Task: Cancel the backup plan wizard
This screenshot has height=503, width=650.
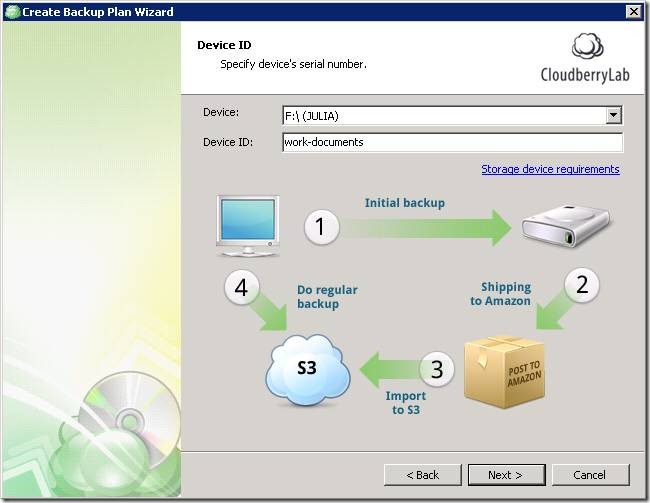Action: pyautogui.click(x=590, y=474)
